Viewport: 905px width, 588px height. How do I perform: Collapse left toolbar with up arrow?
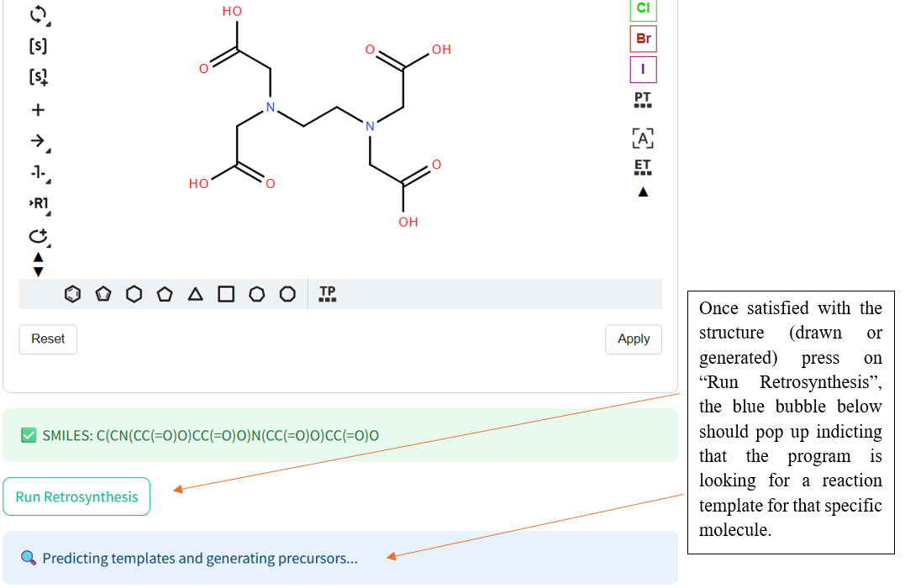point(38,257)
